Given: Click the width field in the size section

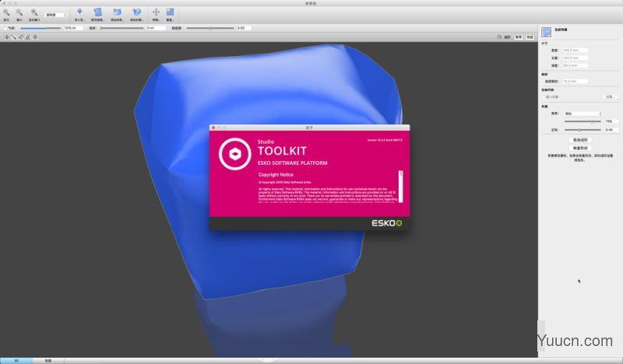Looking at the screenshot, I should 575,51.
